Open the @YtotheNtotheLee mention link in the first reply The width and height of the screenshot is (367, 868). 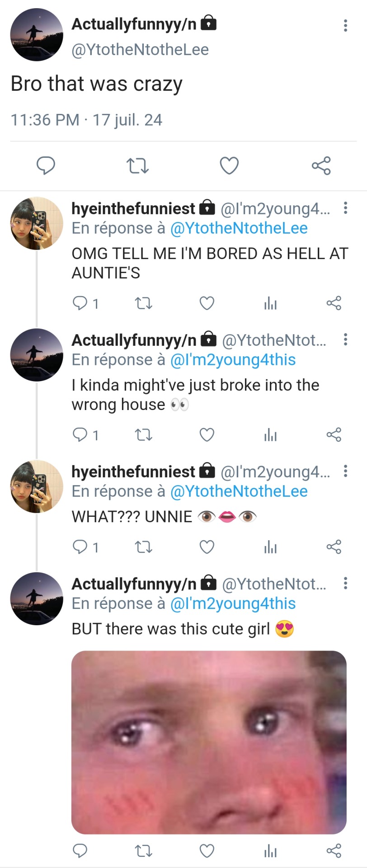click(x=239, y=228)
